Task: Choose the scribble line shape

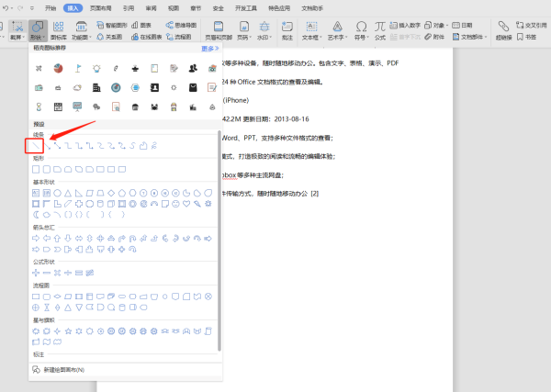Action: tap(154, 145)
